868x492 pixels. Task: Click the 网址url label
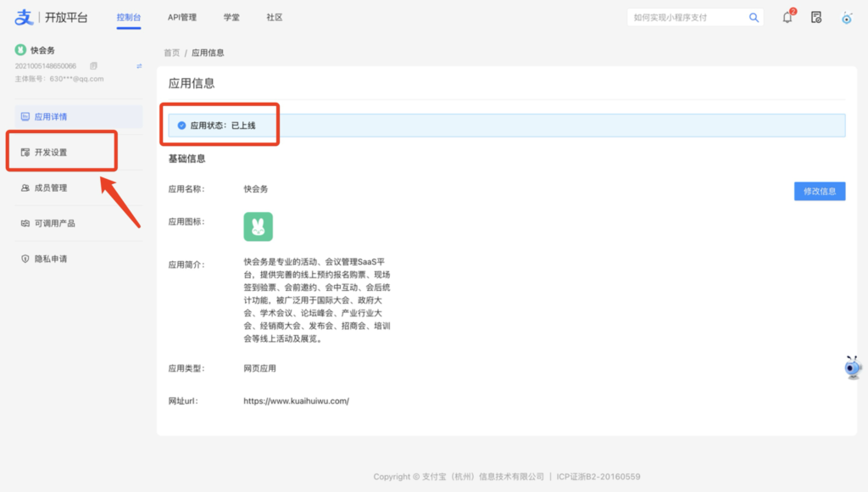(183, 401)
